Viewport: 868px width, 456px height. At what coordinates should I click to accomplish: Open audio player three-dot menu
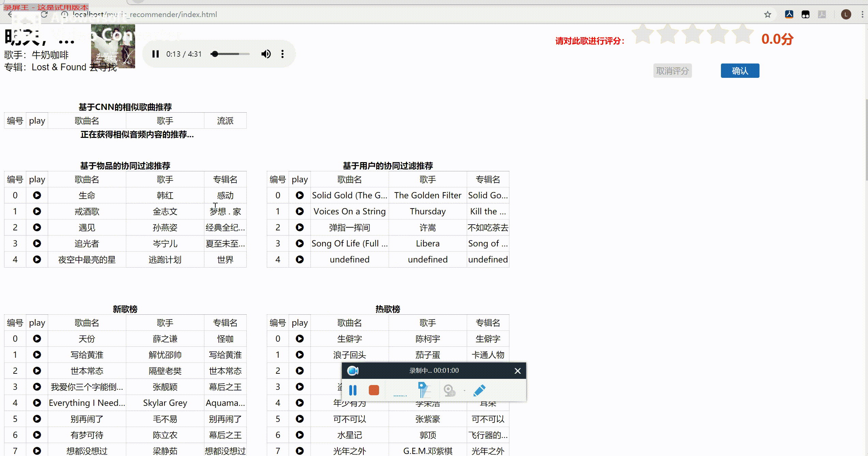click(283, 54)
